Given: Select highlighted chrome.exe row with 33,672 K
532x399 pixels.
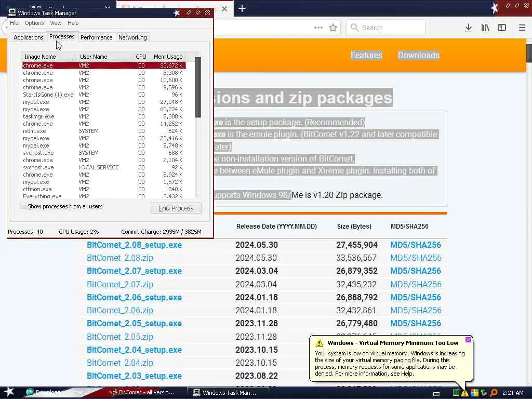Looking at the screenshot, I should 103,65.
